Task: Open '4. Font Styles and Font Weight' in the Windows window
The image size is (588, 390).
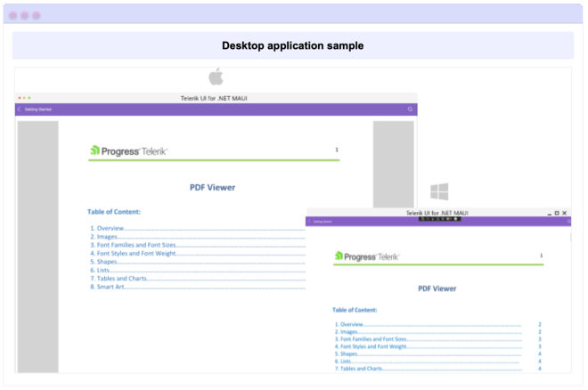Action: 371,346
